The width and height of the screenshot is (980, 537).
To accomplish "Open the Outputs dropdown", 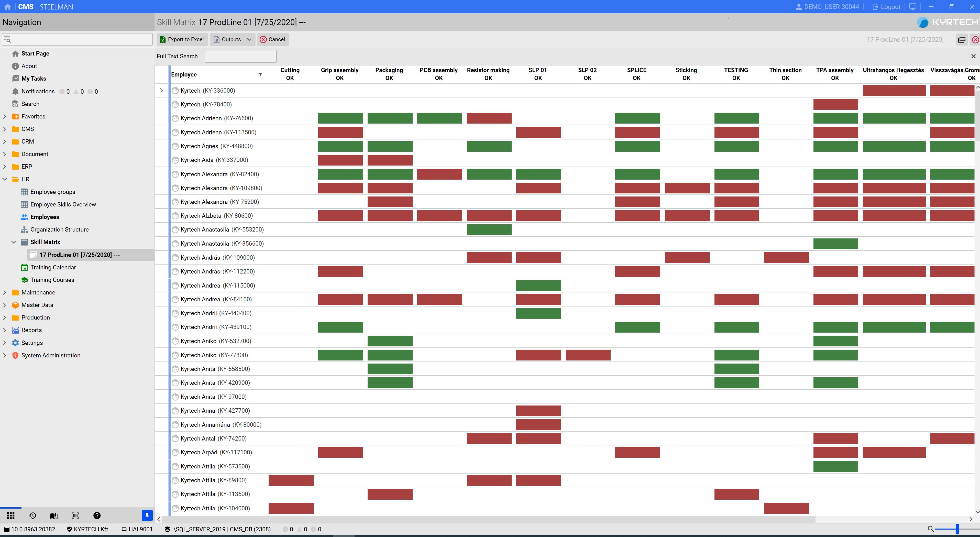I will click(232, 39).
